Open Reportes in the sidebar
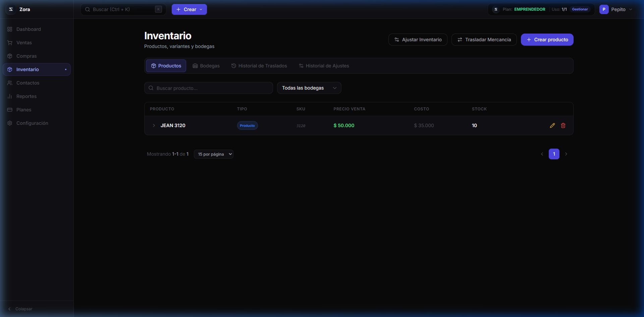 tap(26, 96)
